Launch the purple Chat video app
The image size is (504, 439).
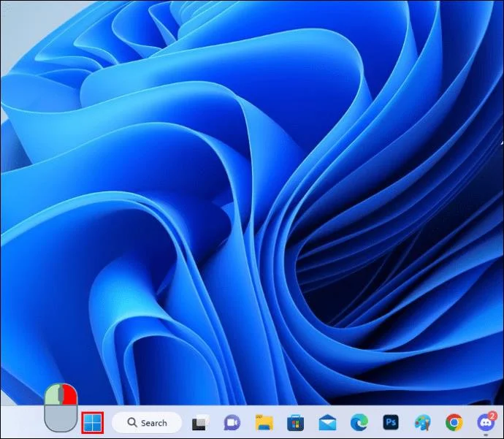pos(232,423)
